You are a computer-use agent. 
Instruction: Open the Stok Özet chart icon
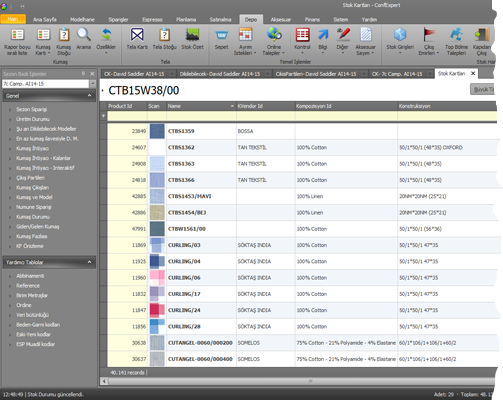click(x=192, y=35)
